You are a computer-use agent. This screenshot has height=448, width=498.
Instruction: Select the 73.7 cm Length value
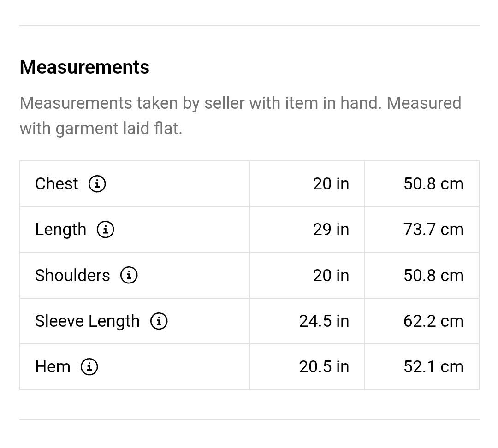(433, 230)
